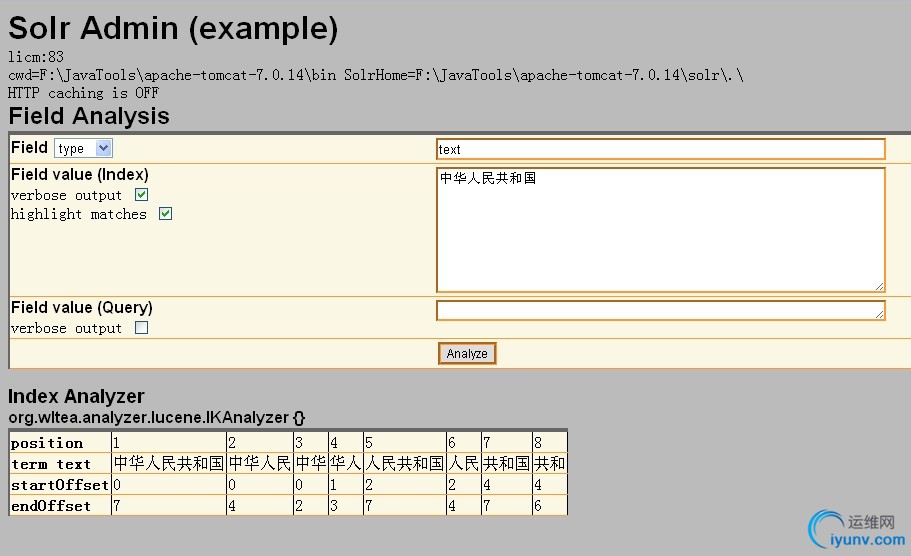Click term text cell 共和
Screen dimensions: 911x556
point(550,463)
